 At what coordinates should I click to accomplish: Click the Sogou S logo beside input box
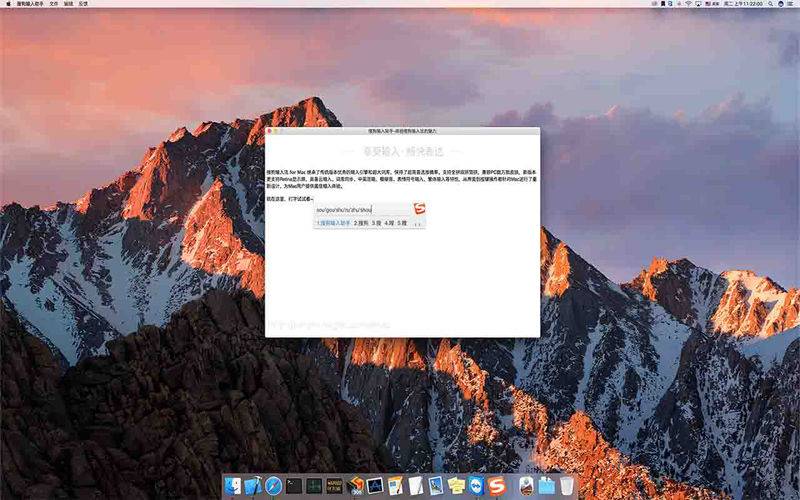[419, 208]
